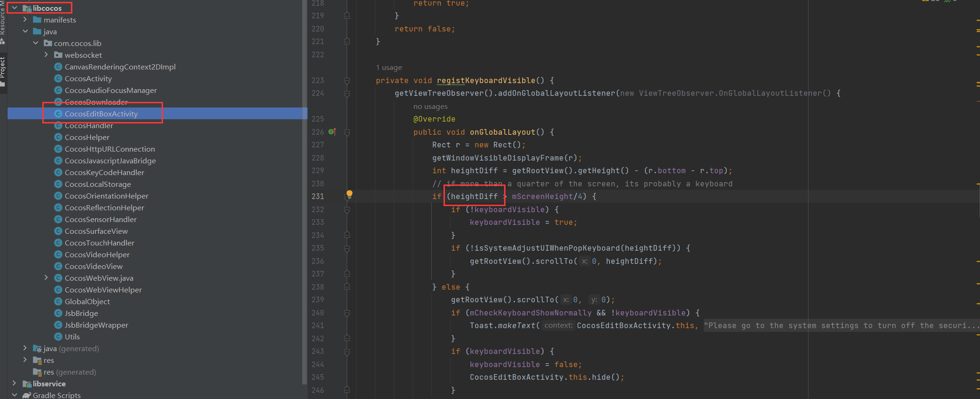This screenshot has width=980, height=399.
Task: Open CocosReflectionHelper class
Action: point(104,207)
